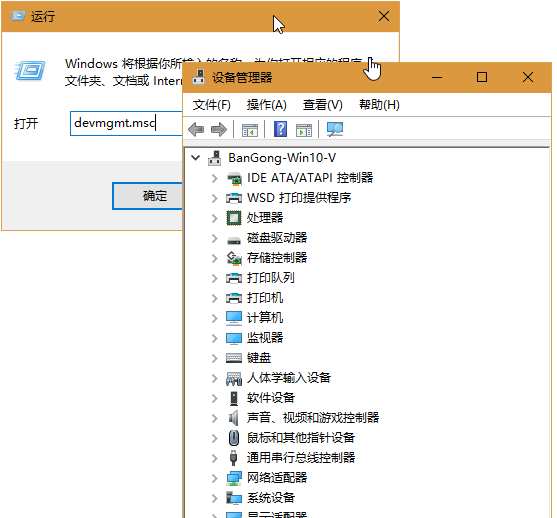The width and height of the screenshot is (557, 518).
Task: Click the devmgmt.msc input field
Action: coord(126,123)
